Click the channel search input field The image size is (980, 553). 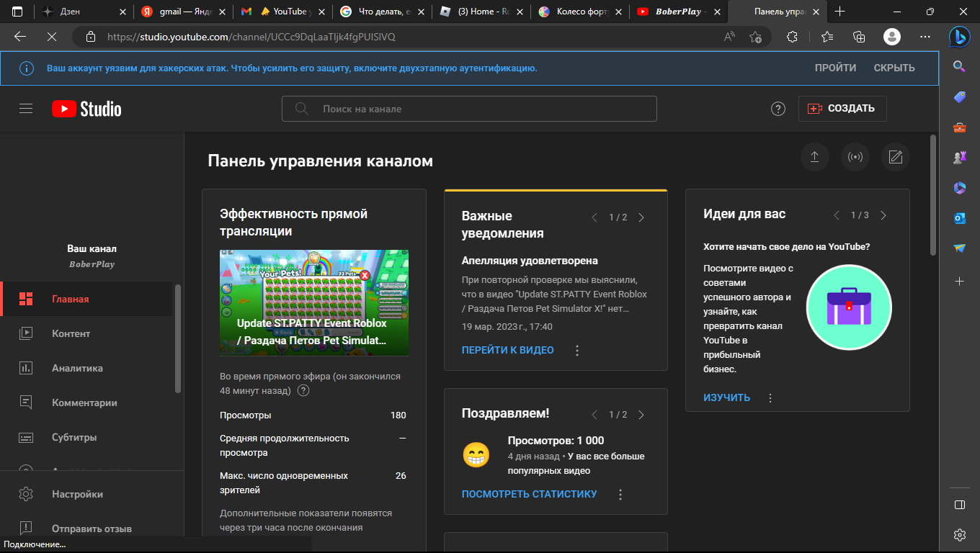tap(469, 109)
